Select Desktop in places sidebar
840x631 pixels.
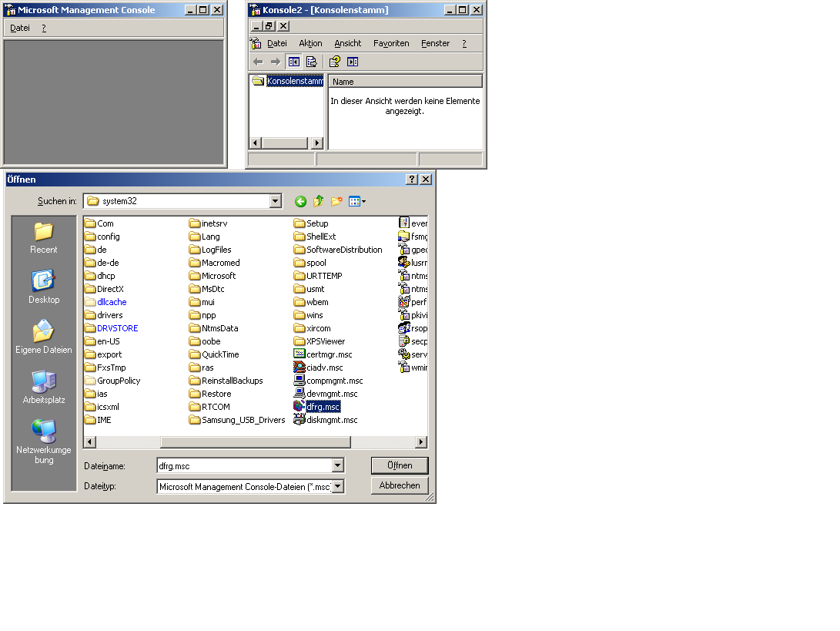click(x=43, y=288)
